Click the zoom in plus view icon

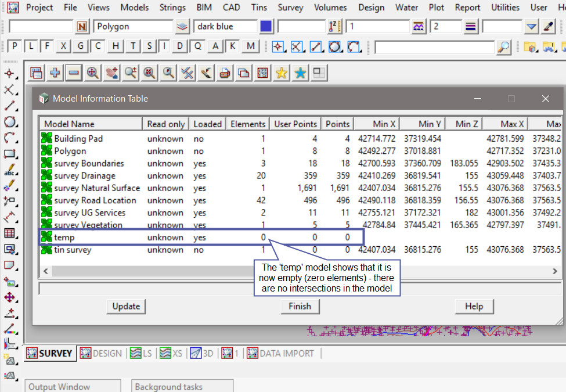point(55,73)
